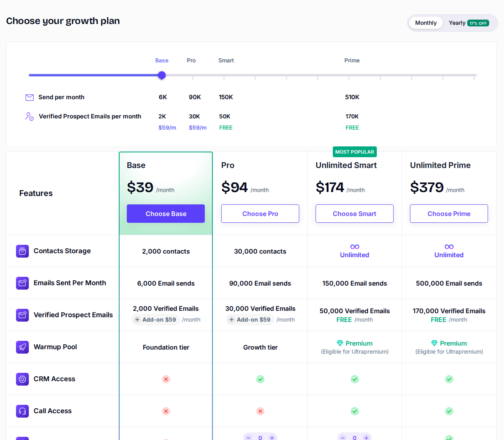Click the green check for Prime CRM Access
This screenshot has width=504, height=440.
449,379
